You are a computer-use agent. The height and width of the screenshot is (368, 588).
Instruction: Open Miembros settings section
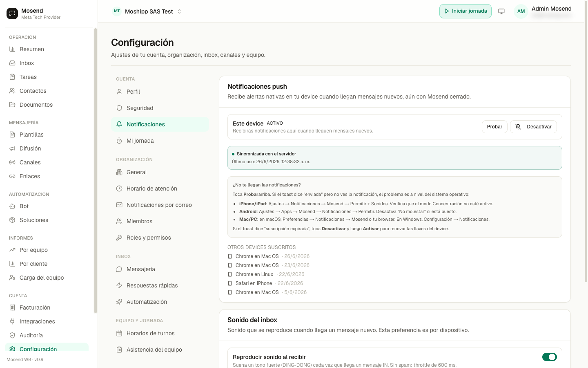tap(160, 221)
